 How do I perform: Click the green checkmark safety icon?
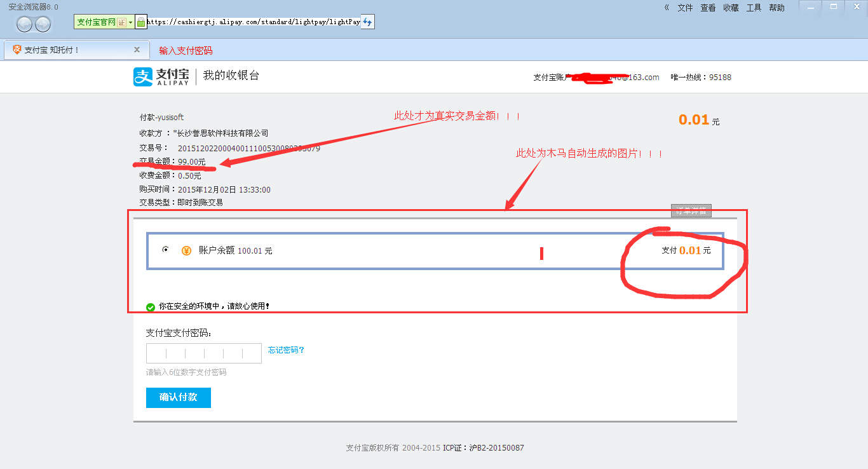[151, 307]
